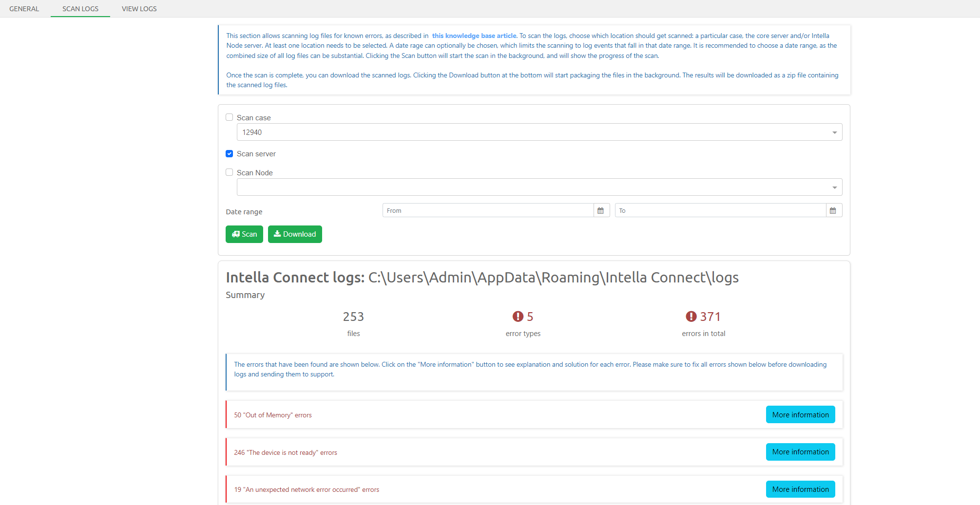Open the From date calendar picker
Screen dimensions: 980x505
click(601, 210)
